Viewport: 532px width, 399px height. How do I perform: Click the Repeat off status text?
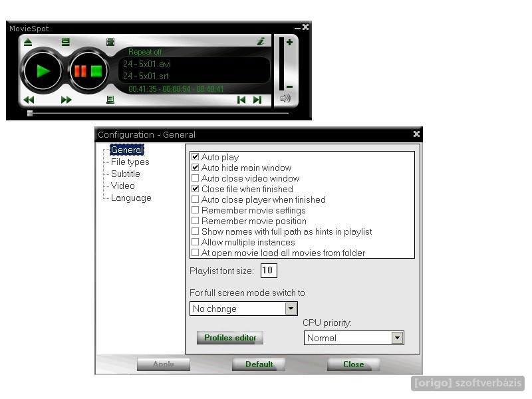pyautogui.click(x=145, y=52)
